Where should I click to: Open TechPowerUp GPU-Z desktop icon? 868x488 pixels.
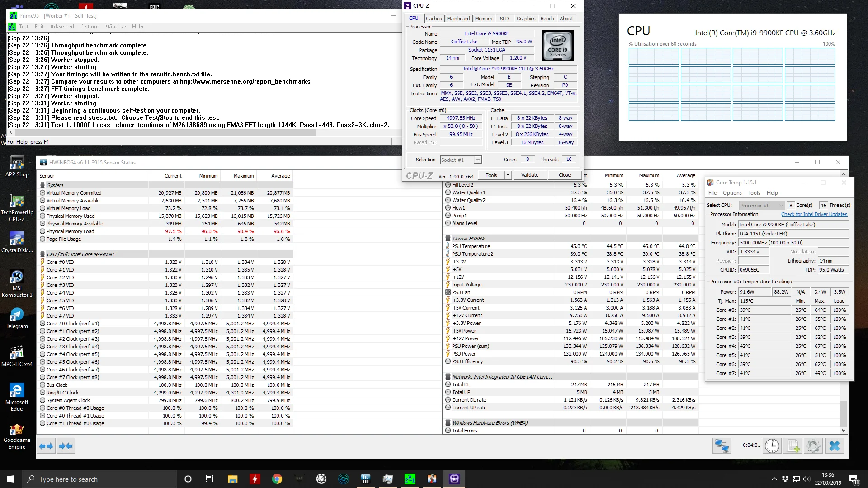click(x=17, y=208)
